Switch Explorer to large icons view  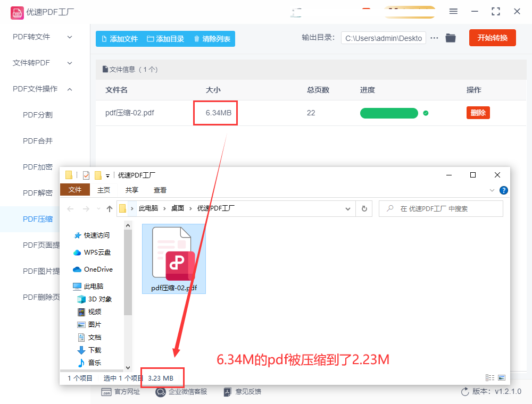tap(502, 377)
